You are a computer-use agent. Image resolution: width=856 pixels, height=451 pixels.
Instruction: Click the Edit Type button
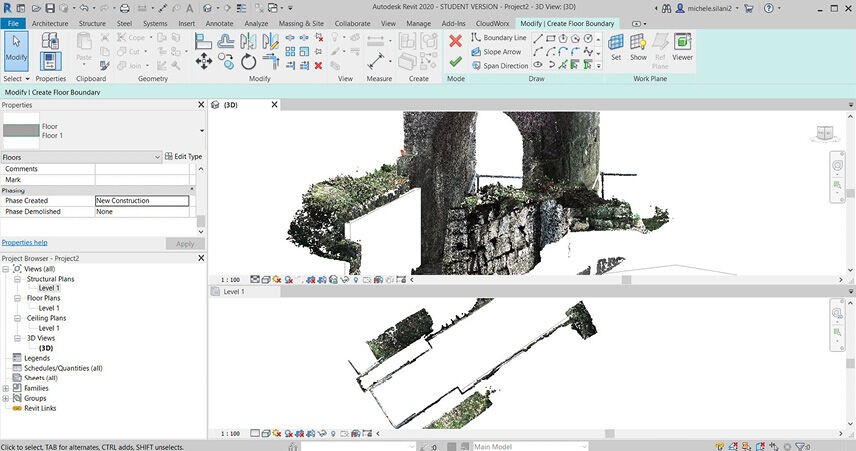click(183, 157)
